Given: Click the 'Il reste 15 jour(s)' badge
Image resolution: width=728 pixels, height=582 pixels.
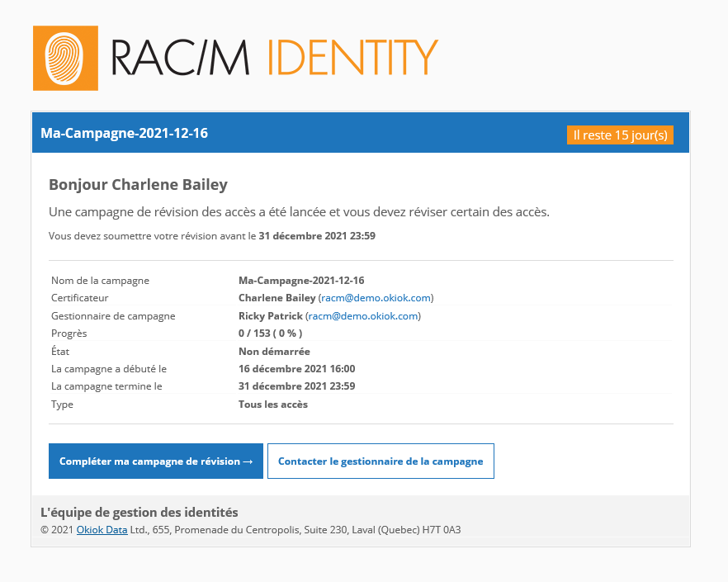Looking at the screenshot, I should tap(620, 135).
